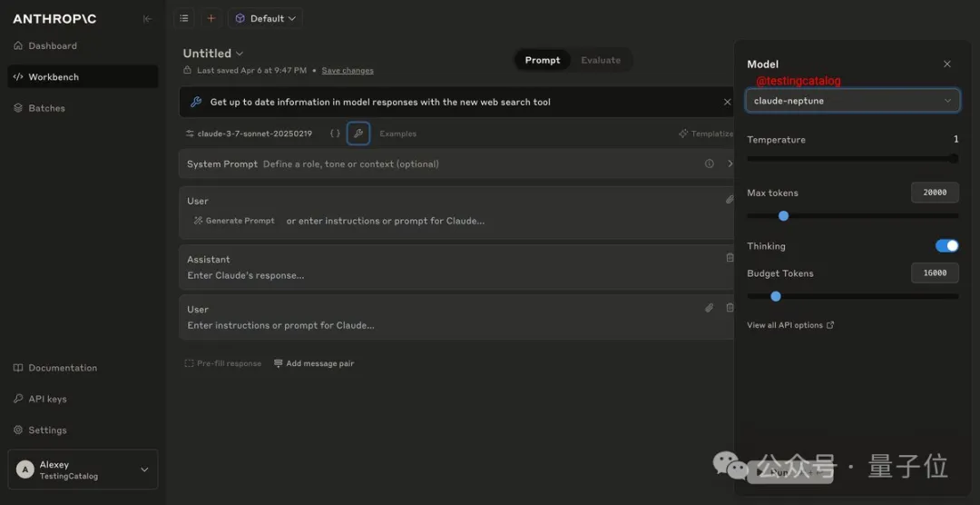Dismiss the web search tool banner
The height and width of the screenshot is (505, 980).
[727, 103]
